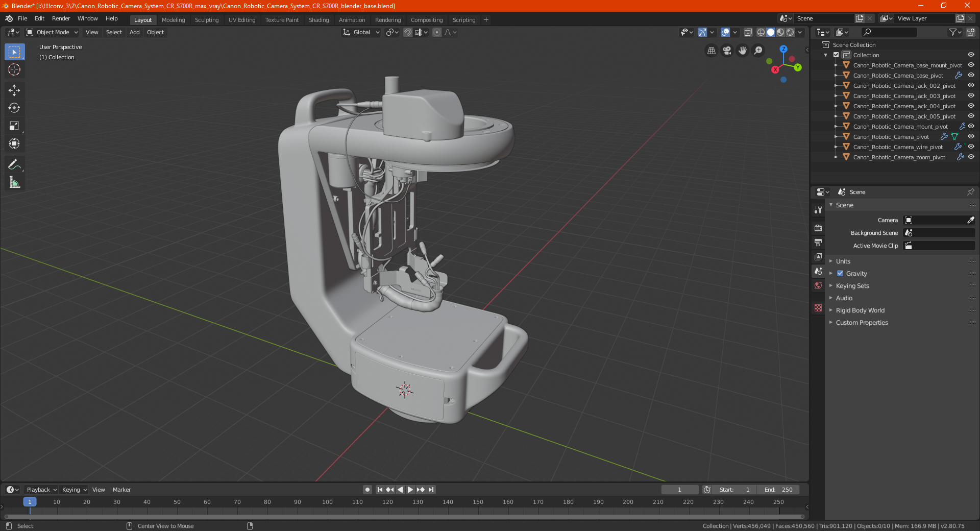980x531 pixels.
Task: Choose the Select Box tool
Action: pyautogui.click(x=14, y=52)
